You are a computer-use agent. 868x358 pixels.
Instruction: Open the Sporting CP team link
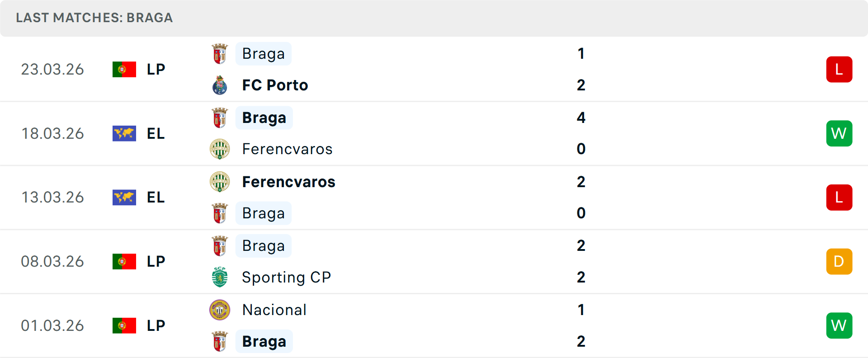pos(286,277)
